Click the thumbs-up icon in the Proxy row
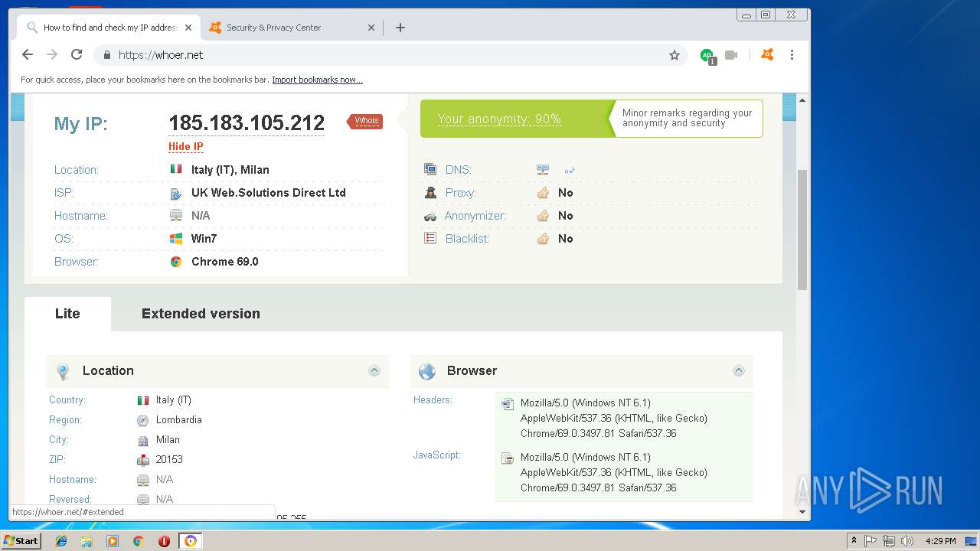 [x=543, y=193]
